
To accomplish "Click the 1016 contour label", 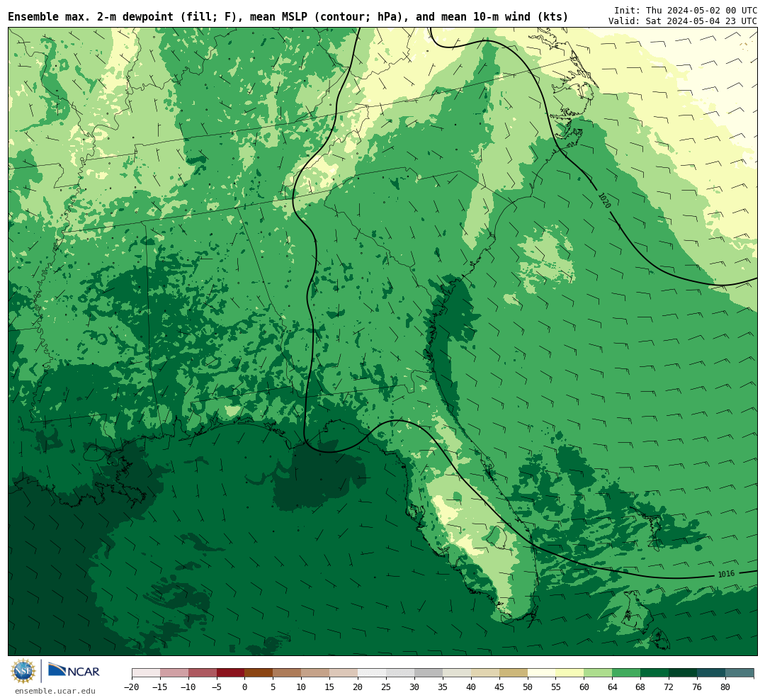I will click(x=726, y=574).
